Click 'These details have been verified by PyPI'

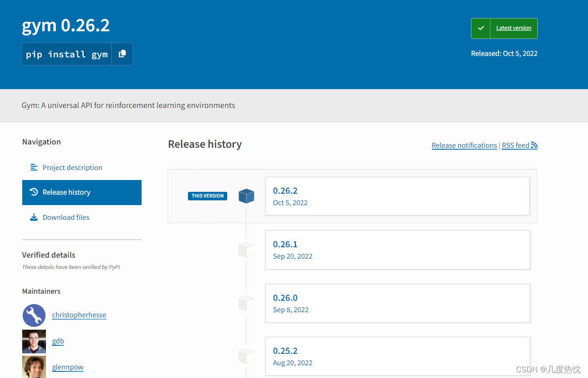[71, 267]
